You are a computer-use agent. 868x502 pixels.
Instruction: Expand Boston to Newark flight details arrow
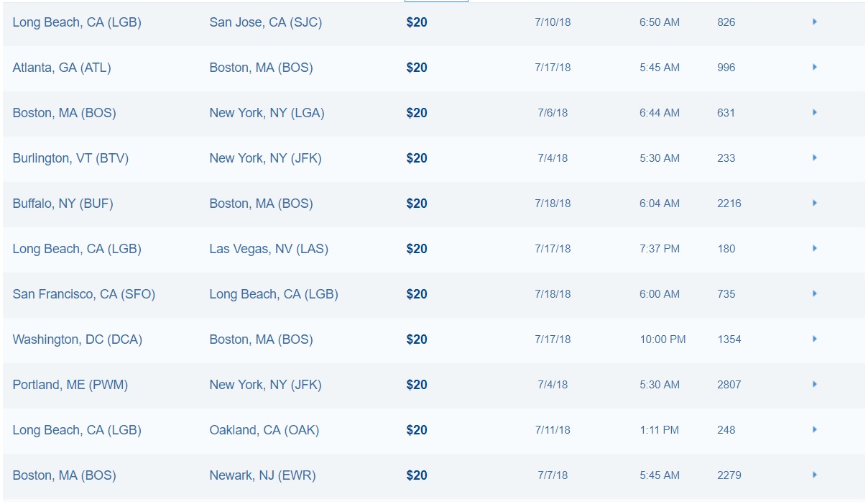(x=815, y=475)
